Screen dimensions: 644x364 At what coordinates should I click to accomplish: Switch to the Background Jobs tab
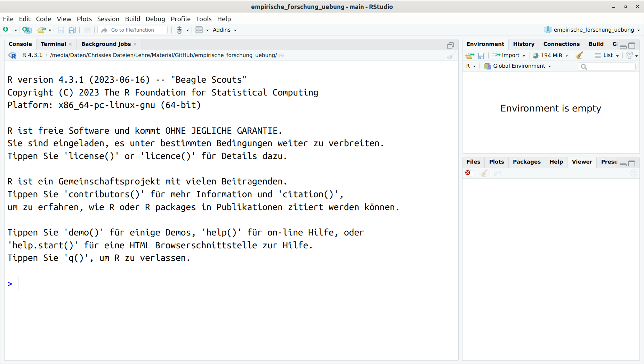click(x=106, y=44)
